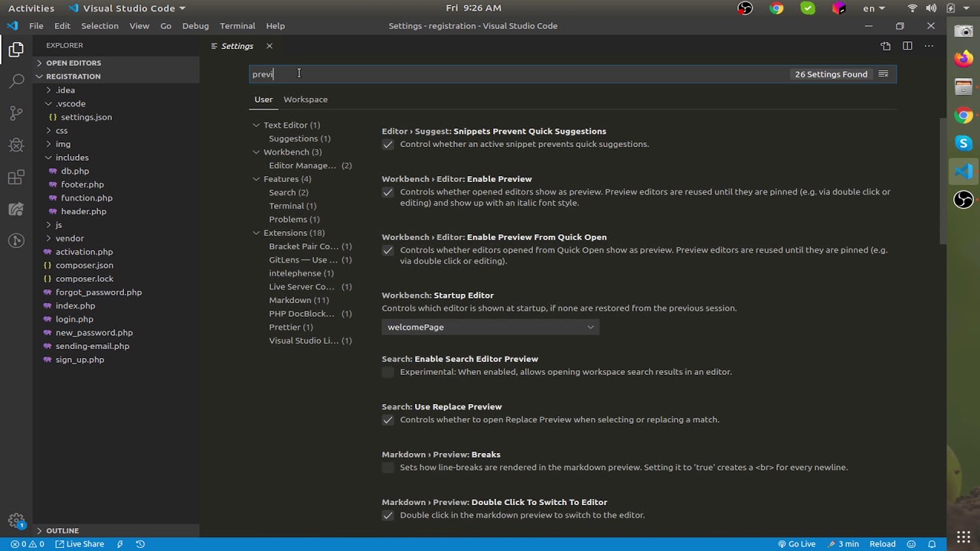Start Live Share from status bar

pos(80,544)
